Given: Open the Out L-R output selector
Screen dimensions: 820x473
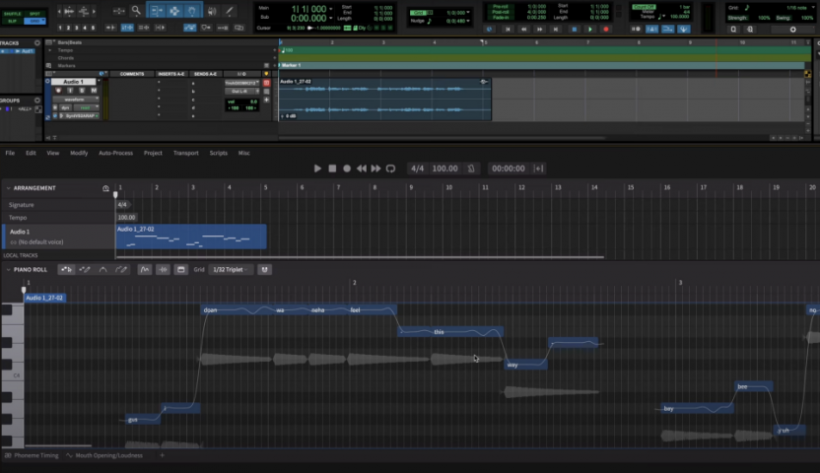Looking at the screenshot, I should tap(242, 91).
